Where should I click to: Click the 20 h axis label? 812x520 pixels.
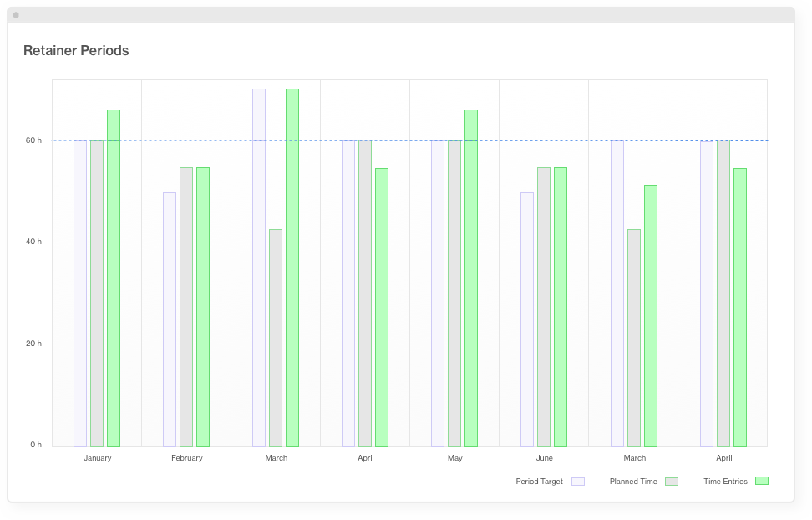(x=33, y=344)
